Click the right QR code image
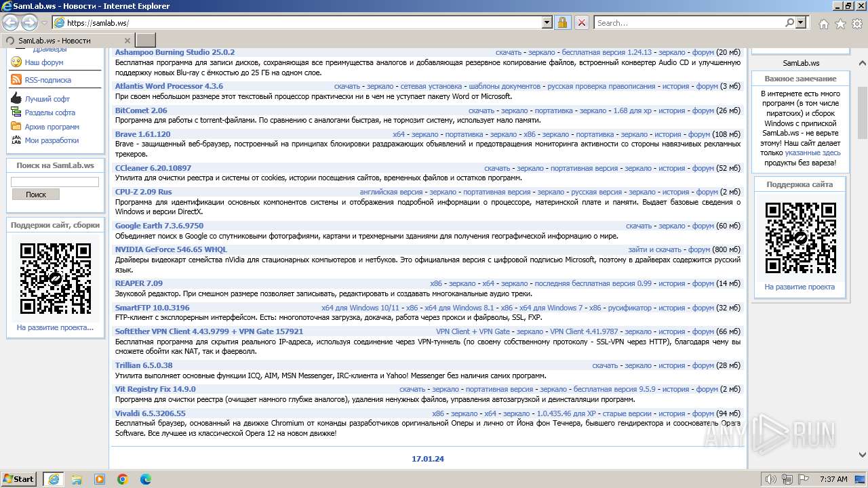The image size is (868, 488). (800, 238)
